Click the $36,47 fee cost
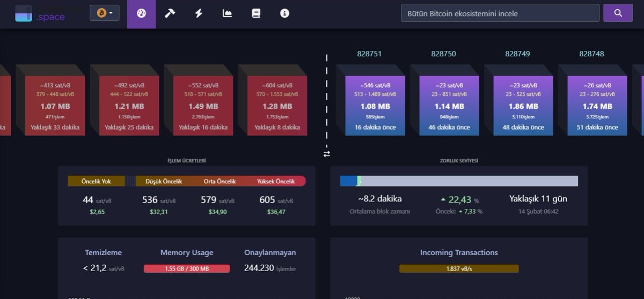Image resolution: width=644 pixels, height=299 pixels. coord(276,212)
